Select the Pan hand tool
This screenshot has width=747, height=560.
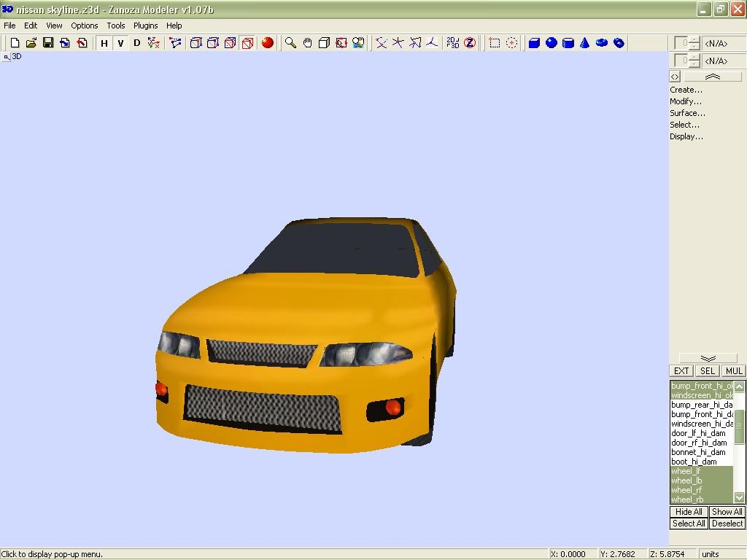[x=307, y=43]
